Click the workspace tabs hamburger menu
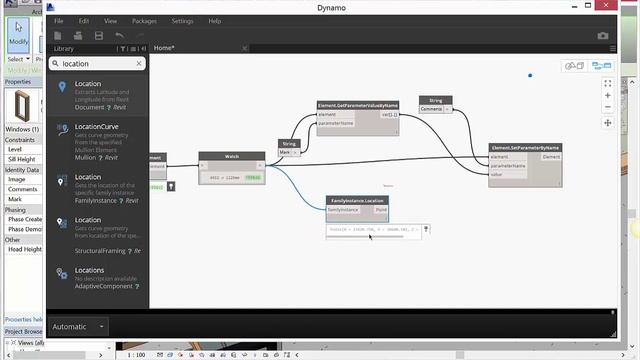 (x=612, y=49)
